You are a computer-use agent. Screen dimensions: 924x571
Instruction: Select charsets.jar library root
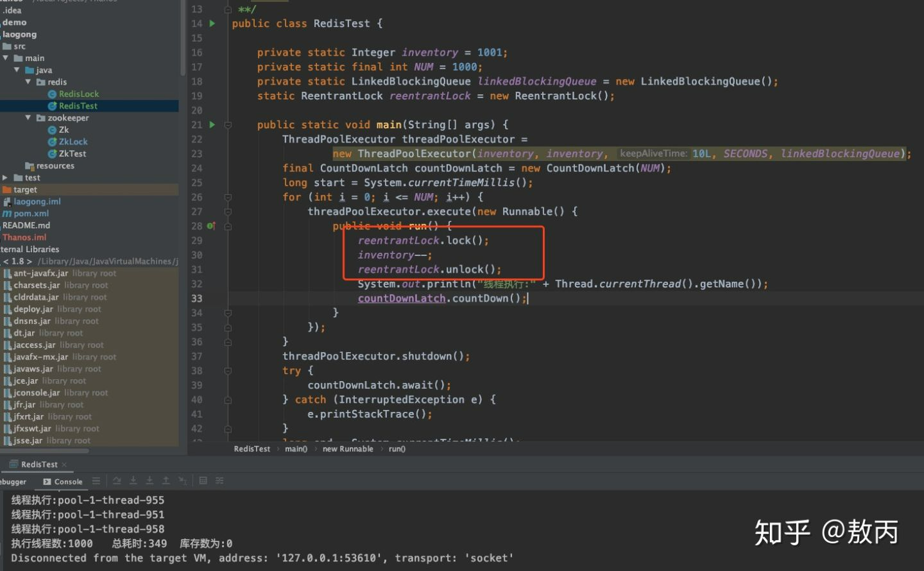(x=61, y=285)
